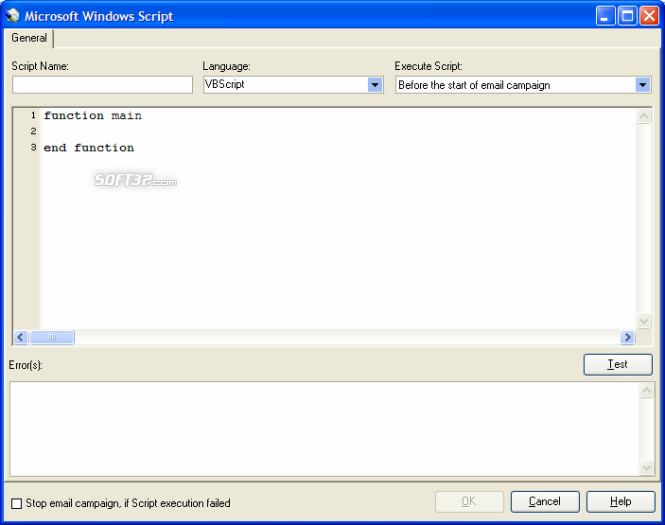
Task: Enable Stop email campaign if Script failed
Action: [x=17, y=503]
